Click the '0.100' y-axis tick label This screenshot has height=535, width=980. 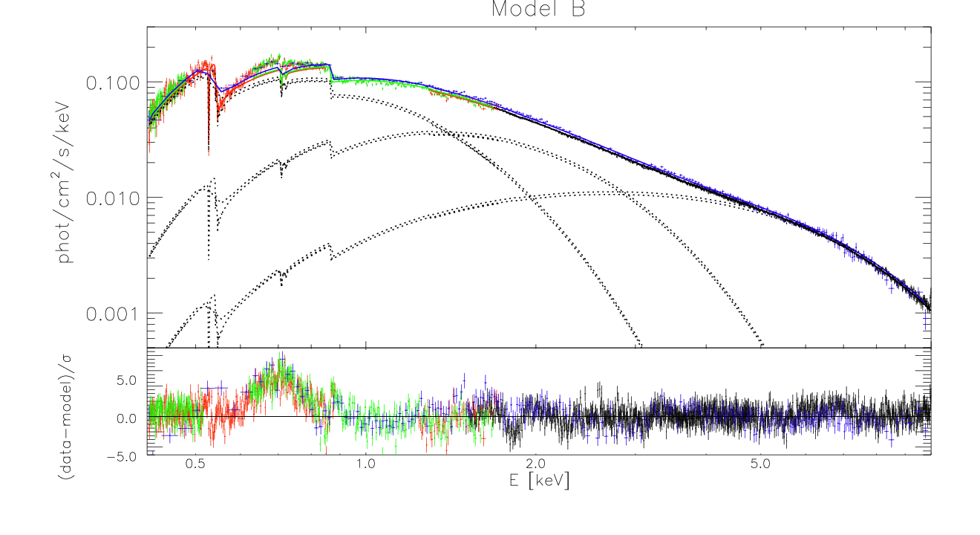113,82
